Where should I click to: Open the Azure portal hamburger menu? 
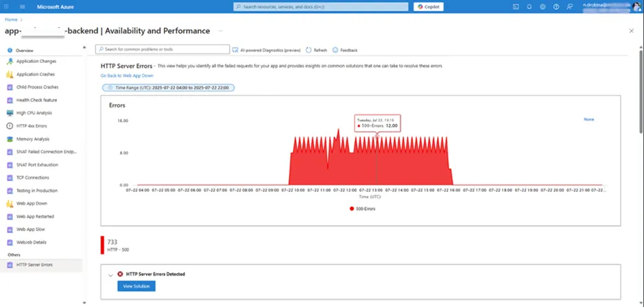point(23,6)
